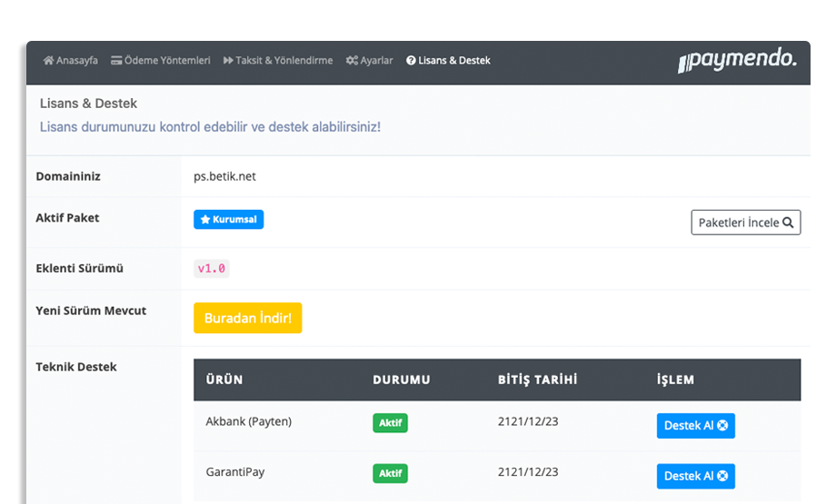Viewport: 836px width, 504px height.
Task: Download new version via Buradan İndir!
Action: coord(248,318)
